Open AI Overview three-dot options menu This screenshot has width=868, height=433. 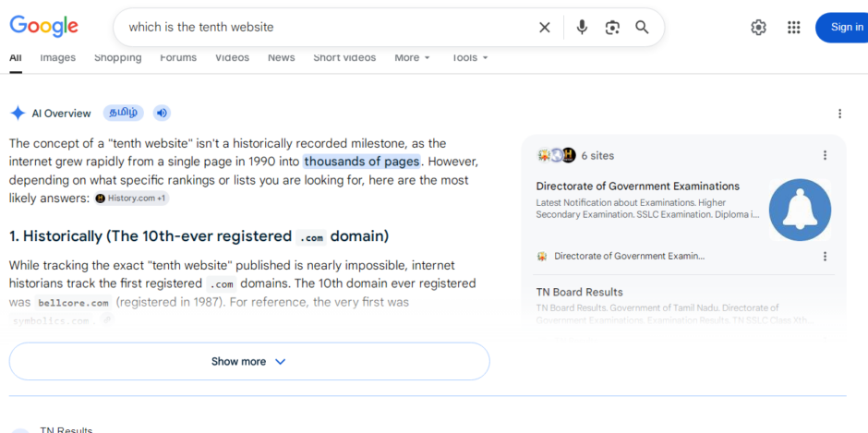[839, 114]
